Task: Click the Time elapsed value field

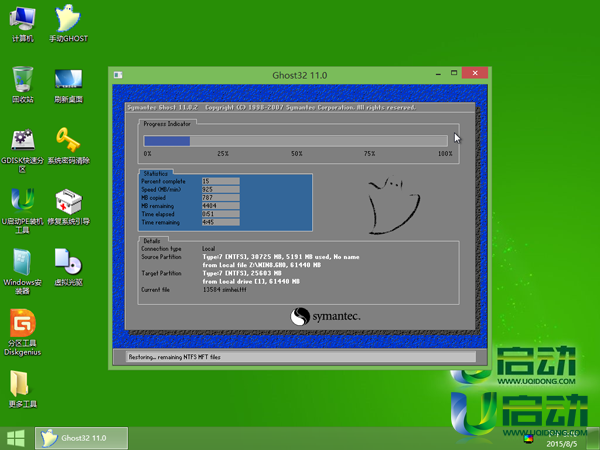Action: [221, 214]
